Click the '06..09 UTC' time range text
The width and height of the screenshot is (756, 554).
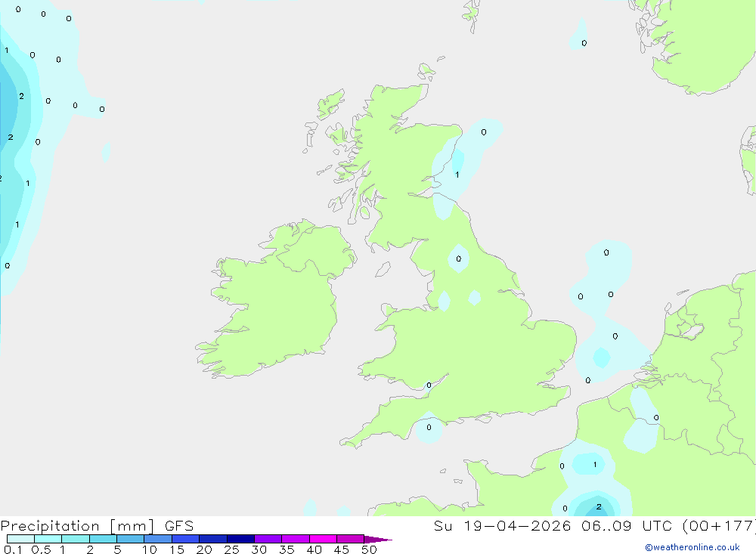pos(627,526)
